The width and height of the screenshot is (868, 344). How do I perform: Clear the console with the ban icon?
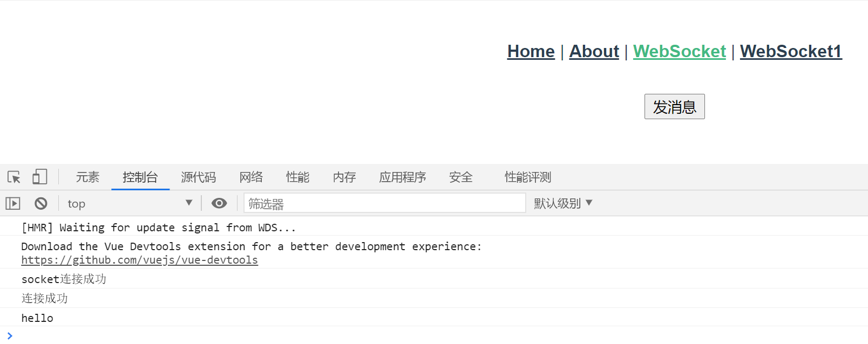coord(41,203)
